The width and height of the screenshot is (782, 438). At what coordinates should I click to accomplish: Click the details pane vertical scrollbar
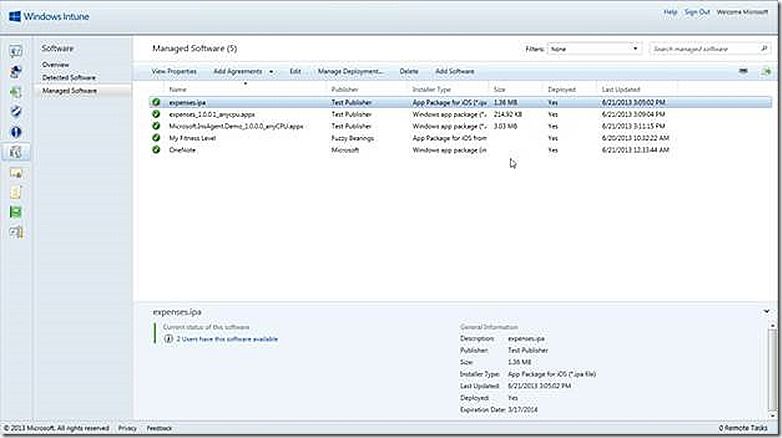773,369
